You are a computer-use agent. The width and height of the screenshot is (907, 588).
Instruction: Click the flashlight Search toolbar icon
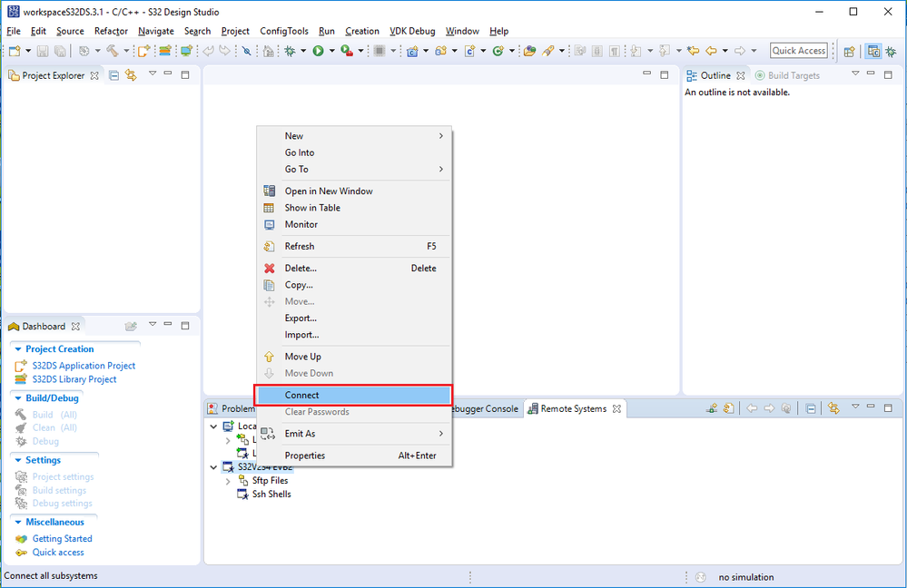pyautogui.click(x=547, y=51)
